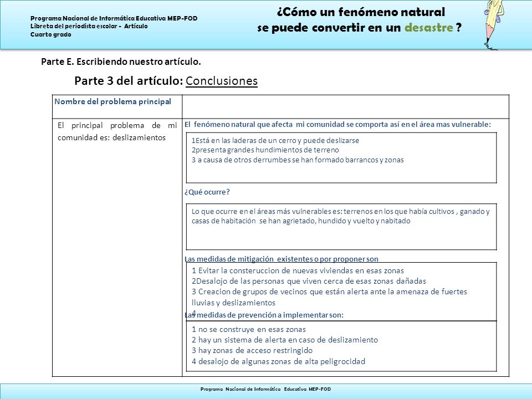This screenshot has width=532, height=399.
Task: Click 'Programa Nacional de Informática Educativa MEP-FOD' header line
Action: click(114, 18)
